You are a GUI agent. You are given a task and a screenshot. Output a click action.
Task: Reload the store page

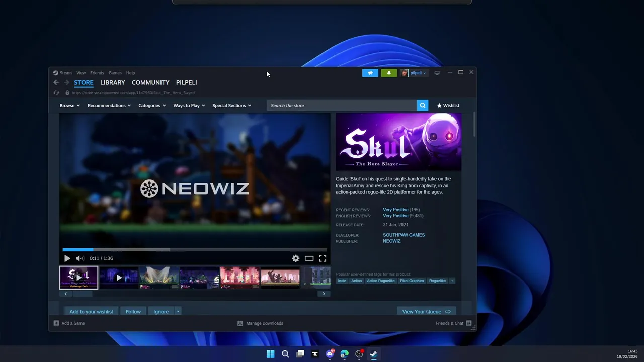pos(56,93)
